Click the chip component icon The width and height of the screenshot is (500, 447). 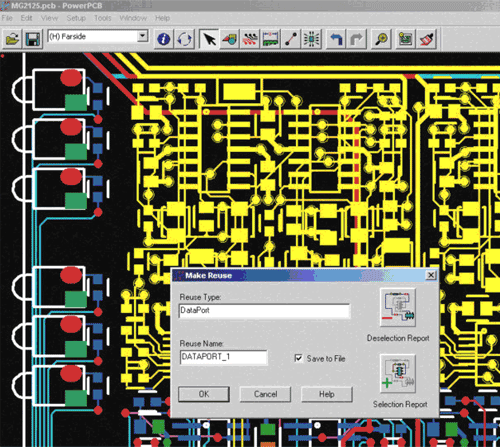(x=311, y=39)
